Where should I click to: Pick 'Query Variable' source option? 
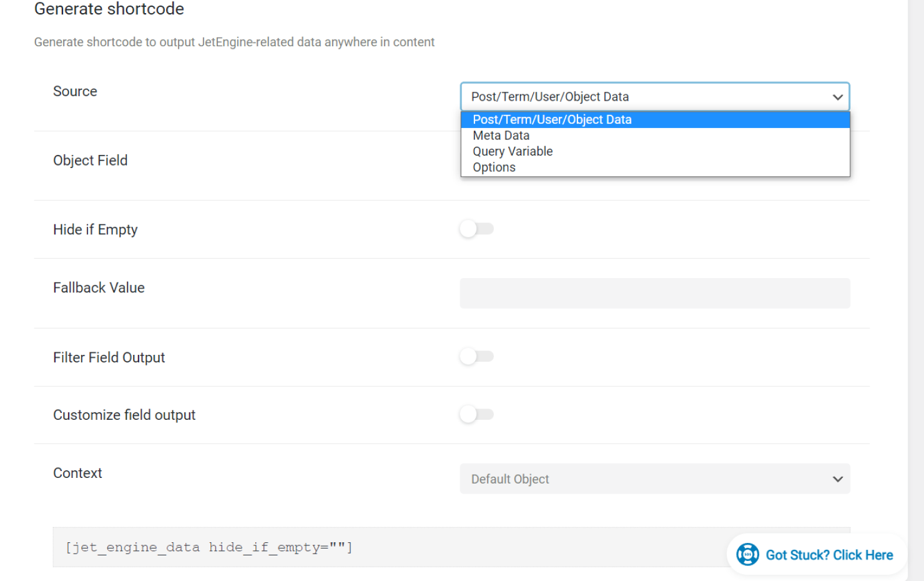coord(655,151)
